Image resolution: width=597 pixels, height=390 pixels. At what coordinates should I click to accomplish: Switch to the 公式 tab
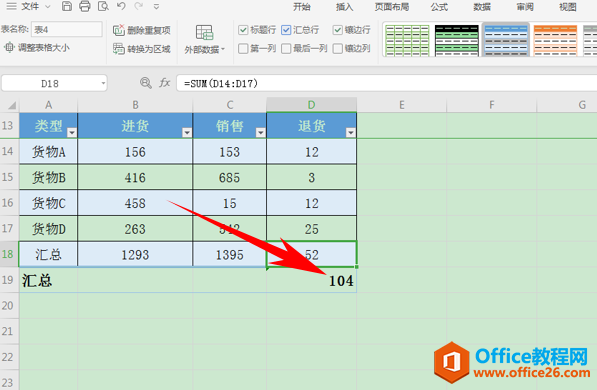[x=439, y=7]
